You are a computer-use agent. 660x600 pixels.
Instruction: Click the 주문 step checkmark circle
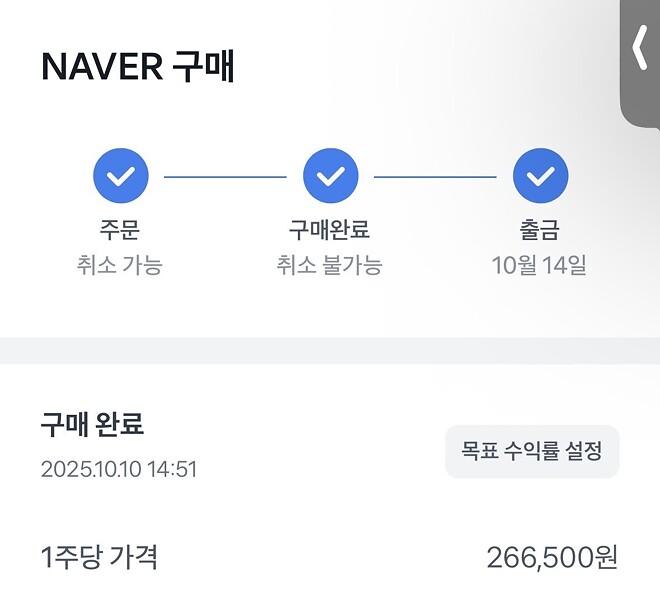(x=121, y=177)
